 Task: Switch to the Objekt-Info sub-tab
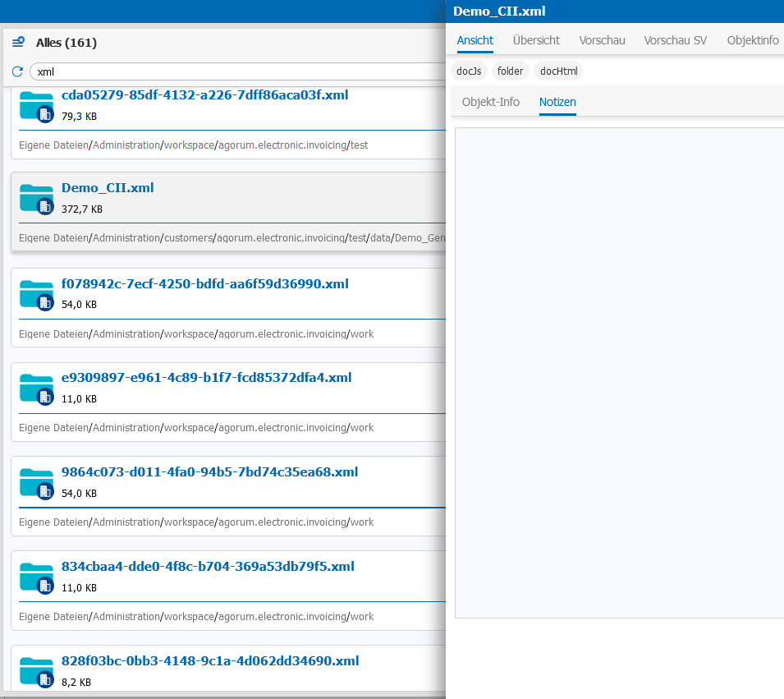tap(490, 102)
